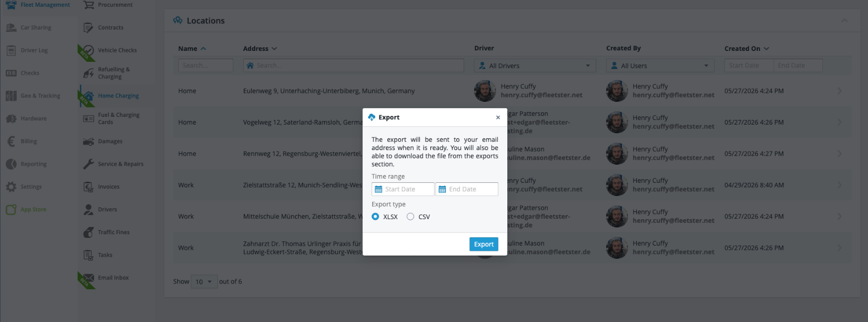Sort by Address column
Screen dimensions: 868x322
[260, 48]
